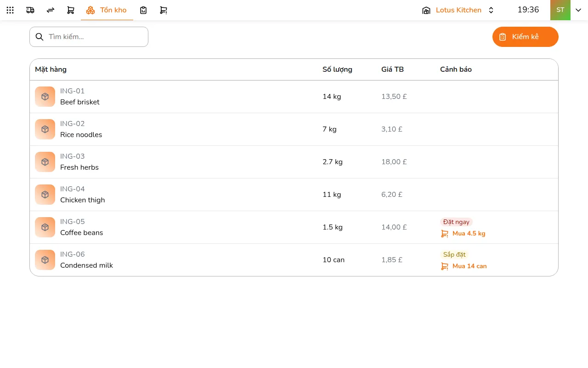
Task: Click the Mặt hàng column header
Action: point(51,69)
